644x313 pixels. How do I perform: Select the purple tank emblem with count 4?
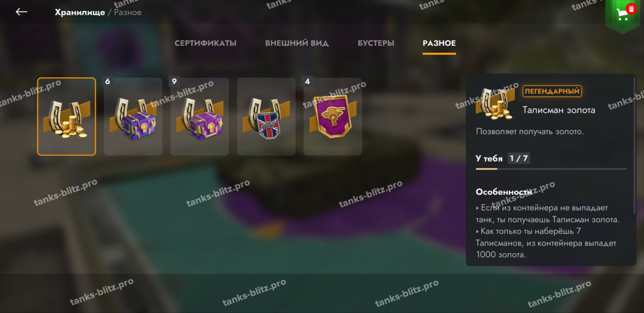pyautogui.click(x=333, y=116)
